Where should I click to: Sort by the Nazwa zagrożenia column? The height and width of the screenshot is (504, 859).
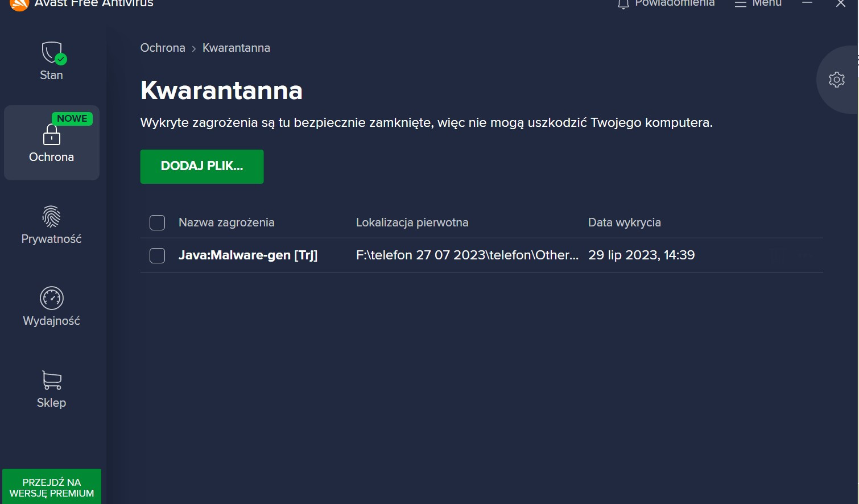pos(226,222)
